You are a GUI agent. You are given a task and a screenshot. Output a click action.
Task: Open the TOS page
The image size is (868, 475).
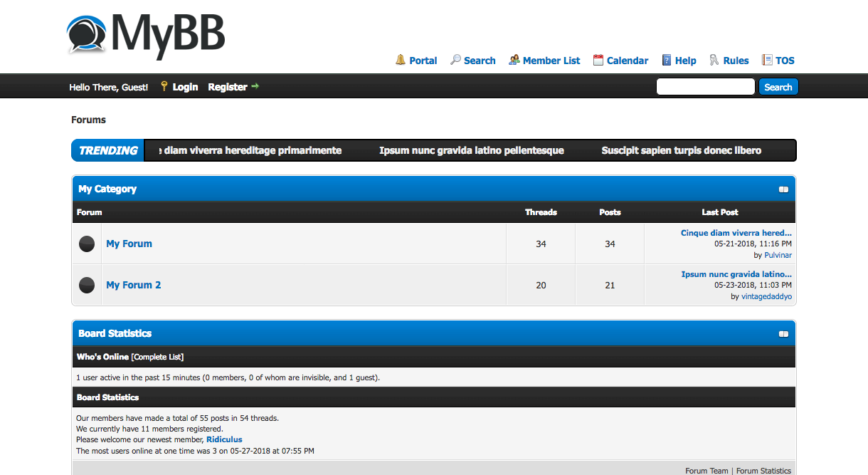tap(785, 61)
